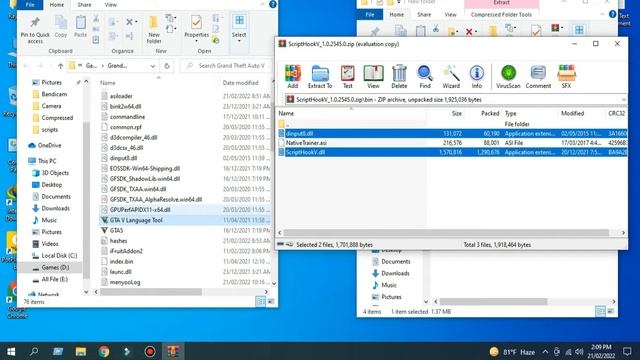Open Downloads in left navigation pane
This screenshot has width=640, height=360.
[x=55, y=208]
